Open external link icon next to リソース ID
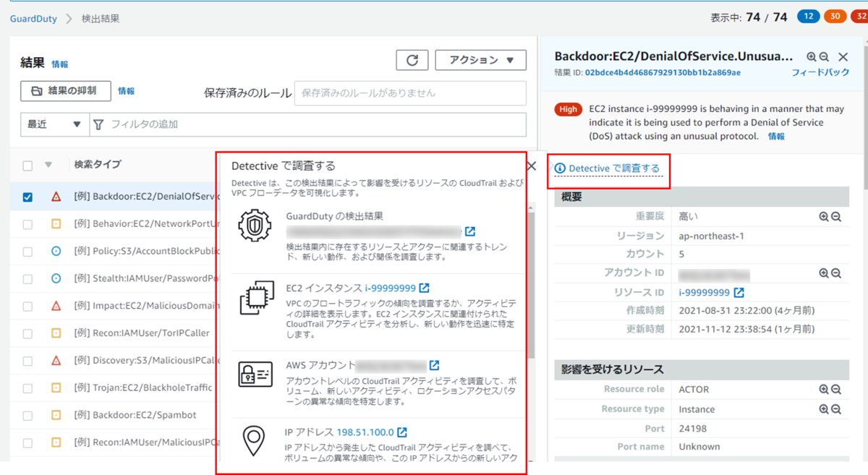 tap(739, 292)
